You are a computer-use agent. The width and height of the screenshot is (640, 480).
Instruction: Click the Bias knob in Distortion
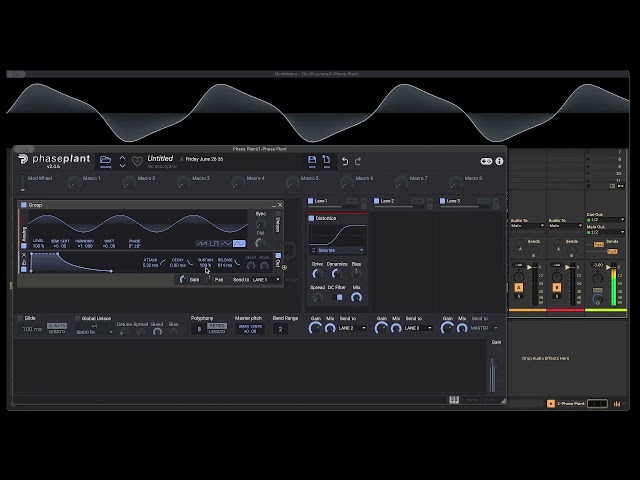click(x=356, y=274)
